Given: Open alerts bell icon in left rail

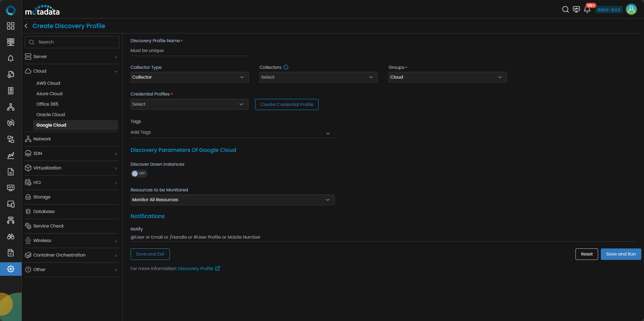Looking at the screenshot, I should pos(11,58).
